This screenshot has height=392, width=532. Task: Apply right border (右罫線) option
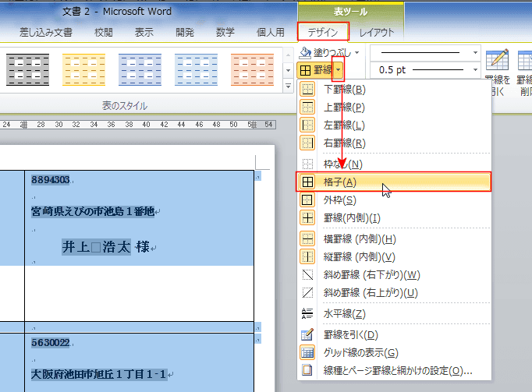(308, 143)
